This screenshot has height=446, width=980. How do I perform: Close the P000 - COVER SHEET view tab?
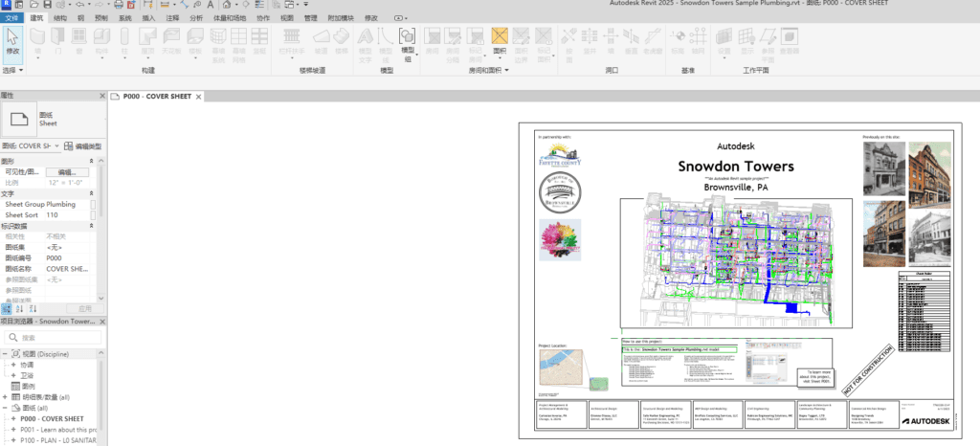[199, 97]
